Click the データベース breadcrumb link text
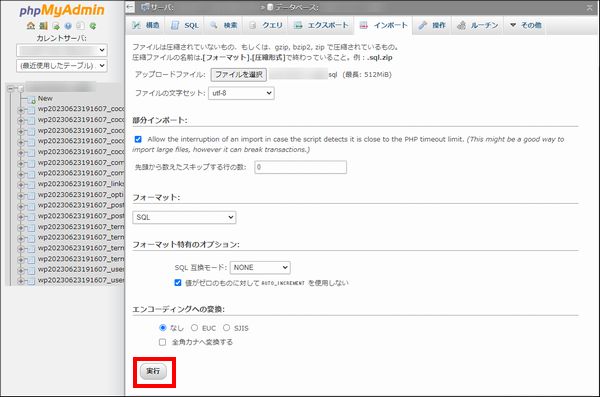Image resolution: width=600 pixels, height=397 pixels. click(297, 7)
